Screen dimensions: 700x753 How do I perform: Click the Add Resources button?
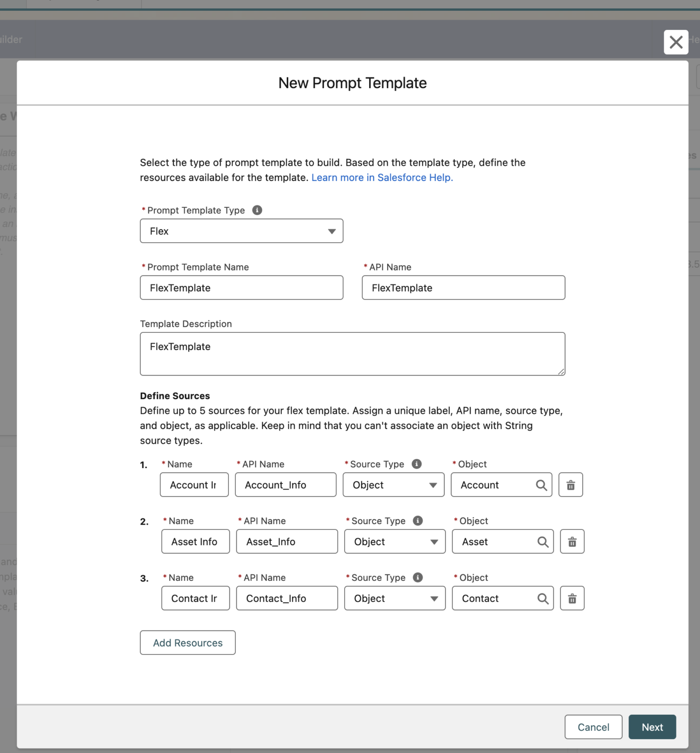click(187, 643)
